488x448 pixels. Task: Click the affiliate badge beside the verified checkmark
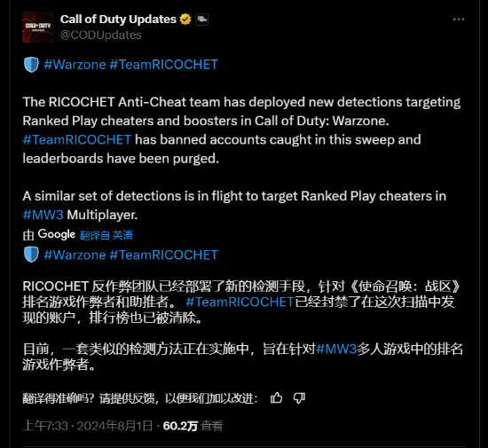201,20
